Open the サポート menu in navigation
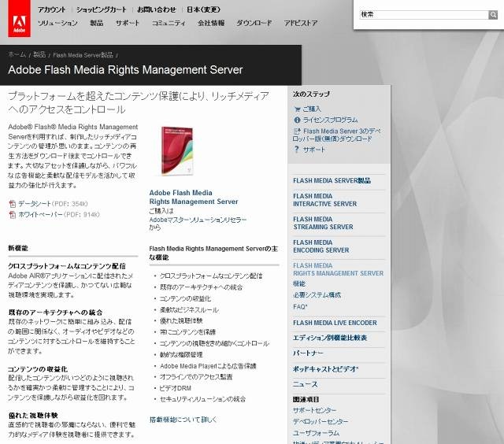This screenshot has width=504, height=444. 128,23
